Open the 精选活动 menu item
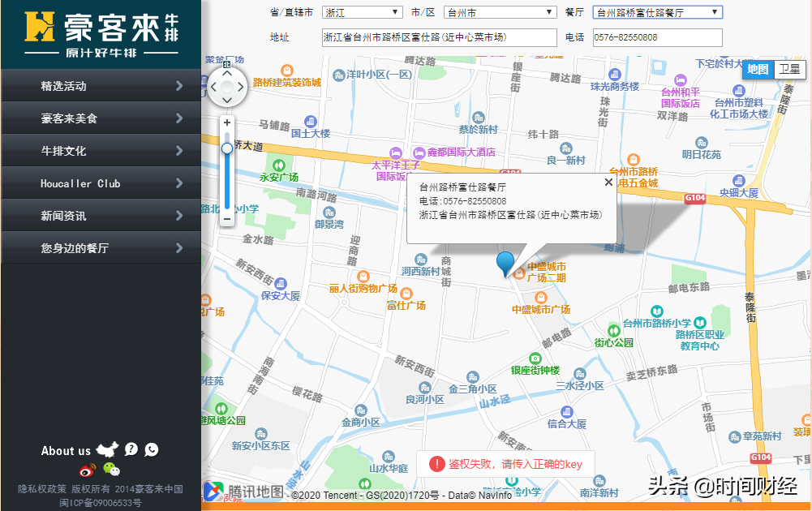 click(101, 85)
